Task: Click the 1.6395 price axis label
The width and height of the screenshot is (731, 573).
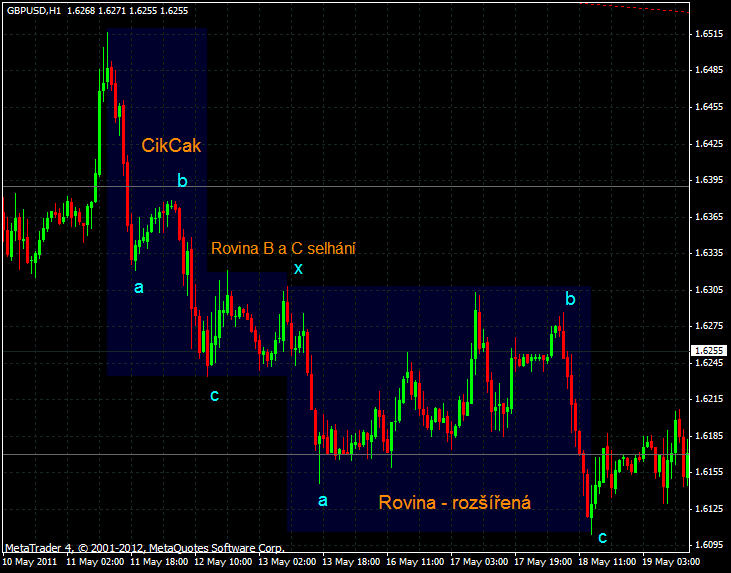Action: click(x=709, y=180)
